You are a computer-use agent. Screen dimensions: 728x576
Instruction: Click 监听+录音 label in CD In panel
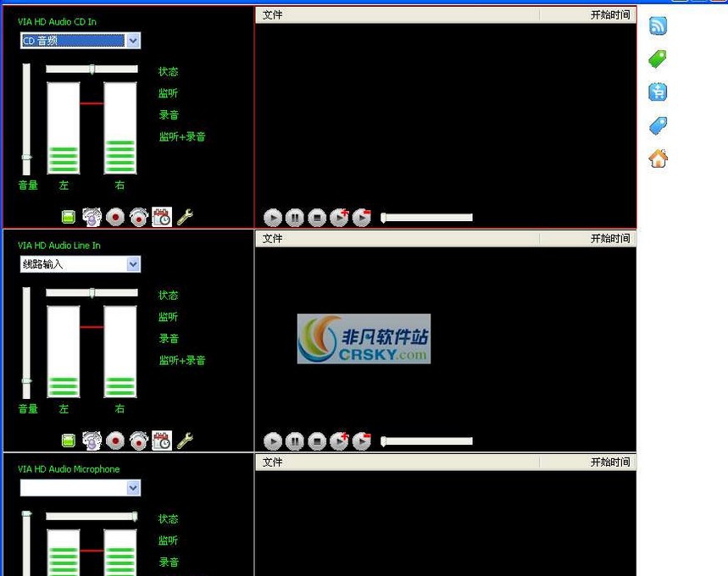pyautogui.click(x=182, y=137)
